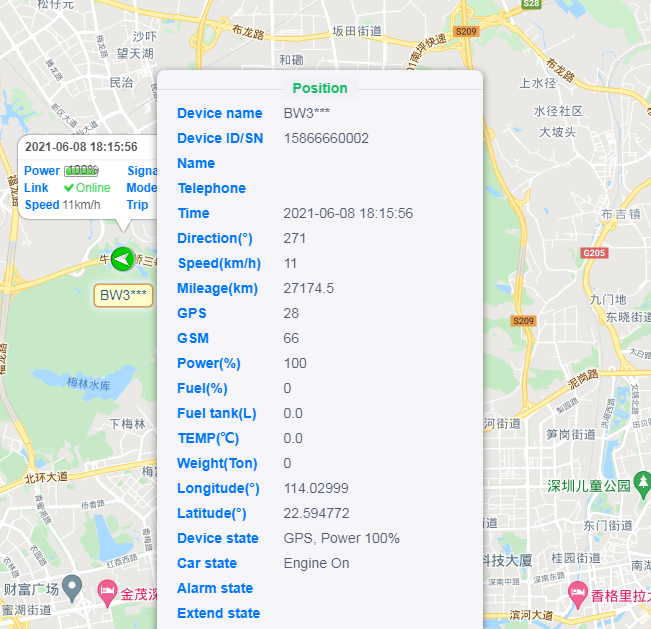Click the Latitude value 22.594772
Viewport: 651px width, 629px height.
[316, 513]
